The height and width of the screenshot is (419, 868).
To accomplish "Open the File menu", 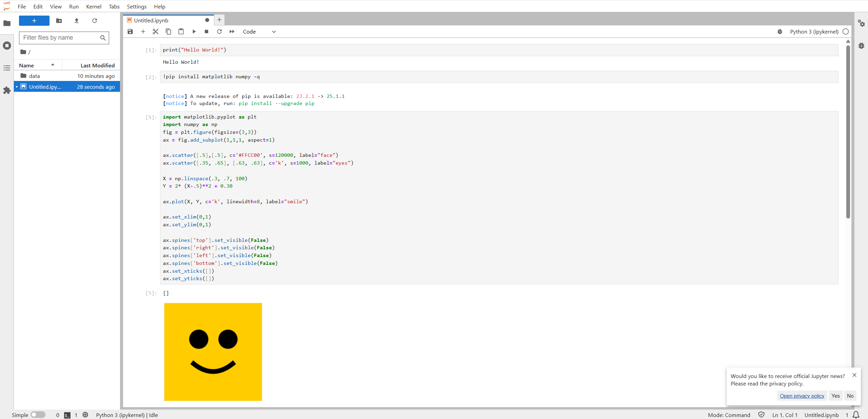I will (x=22, y=6).
